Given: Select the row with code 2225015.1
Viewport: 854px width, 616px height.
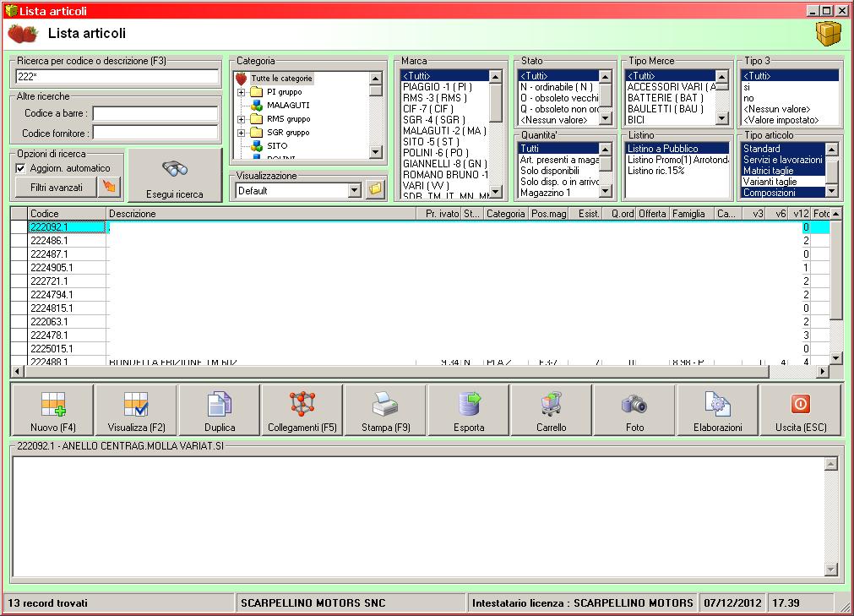Looking at the screenshot, I should tap(419, 349).
